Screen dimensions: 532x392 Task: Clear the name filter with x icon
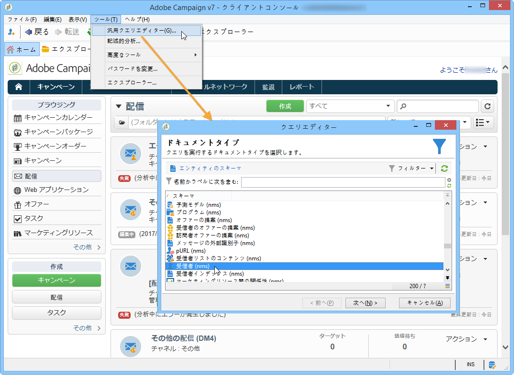[x=449, y=180]
